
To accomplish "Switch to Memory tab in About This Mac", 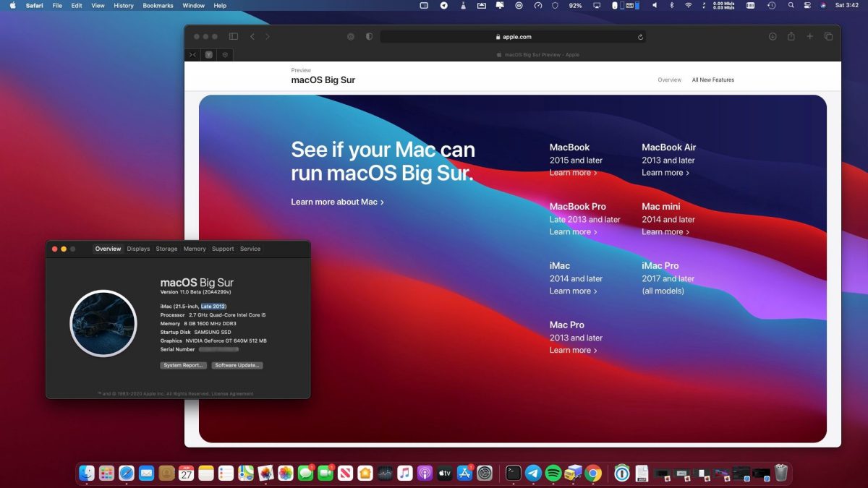I will pyautogui.click(x=195, y=249).
